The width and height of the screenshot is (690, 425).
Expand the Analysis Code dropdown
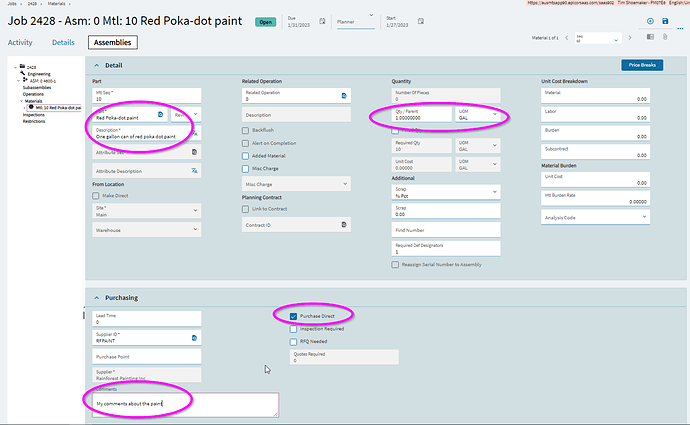595,217
